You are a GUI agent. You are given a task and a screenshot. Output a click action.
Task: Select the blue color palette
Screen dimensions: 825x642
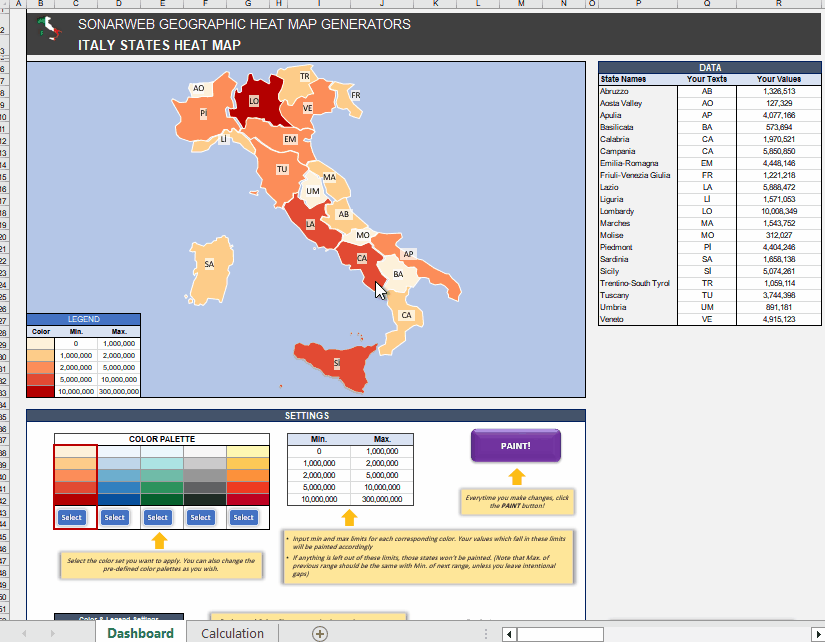click(x=115, y=517)
